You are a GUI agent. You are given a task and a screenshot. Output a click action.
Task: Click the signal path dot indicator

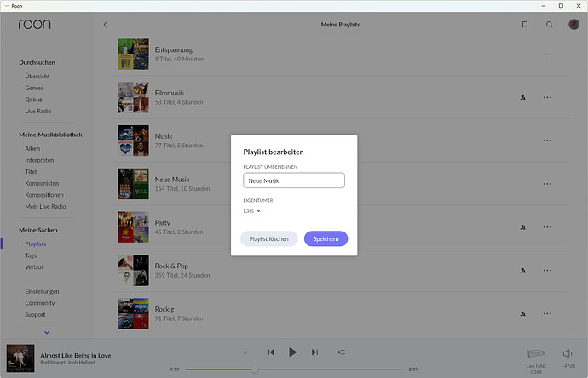click(245, 352)
